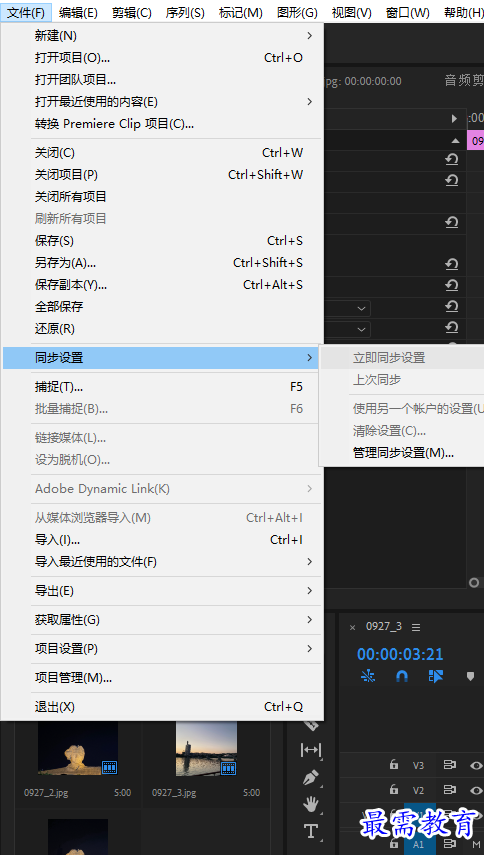This screenshot has height=855, width=484.
Task: Close the open 文件(F) menu
Action: tap(26, 12)
